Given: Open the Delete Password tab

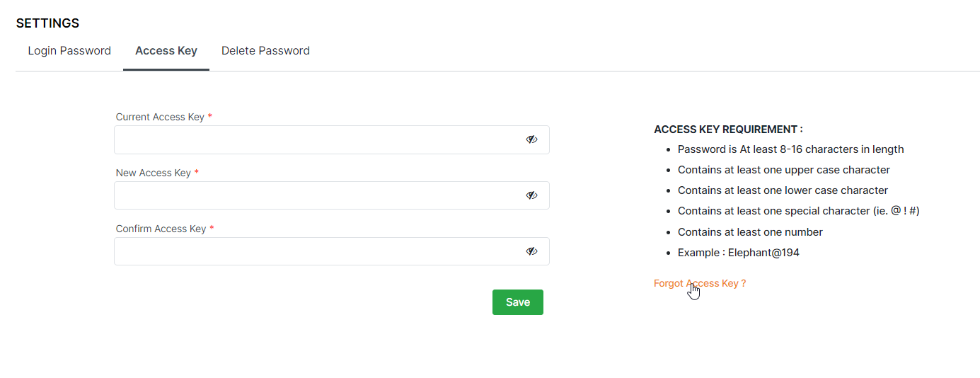Looking at the screenshot, I should click(265, 51).
